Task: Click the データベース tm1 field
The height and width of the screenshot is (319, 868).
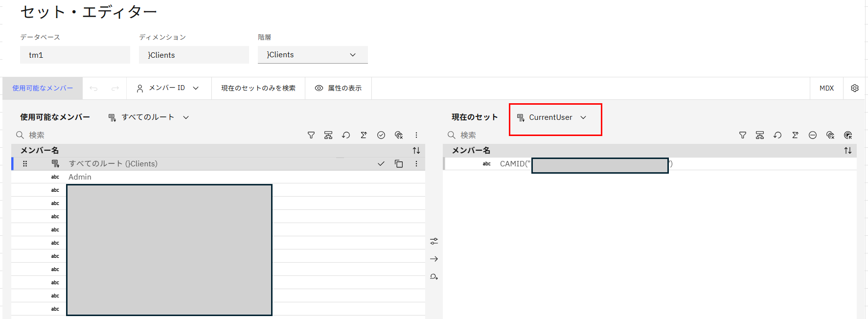Action: click(75, 55)
